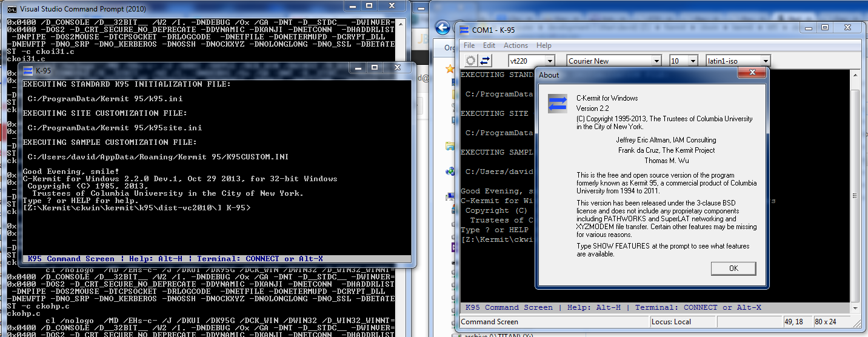
Task: Click 'Frank da Cruz, The Kermit Project' line
Action: point(666,150)
